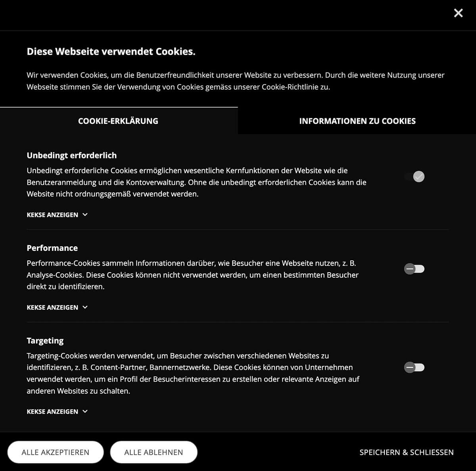Enable the Targeting cookies toggle
The image size is (476, 471).
click(414, 367)
